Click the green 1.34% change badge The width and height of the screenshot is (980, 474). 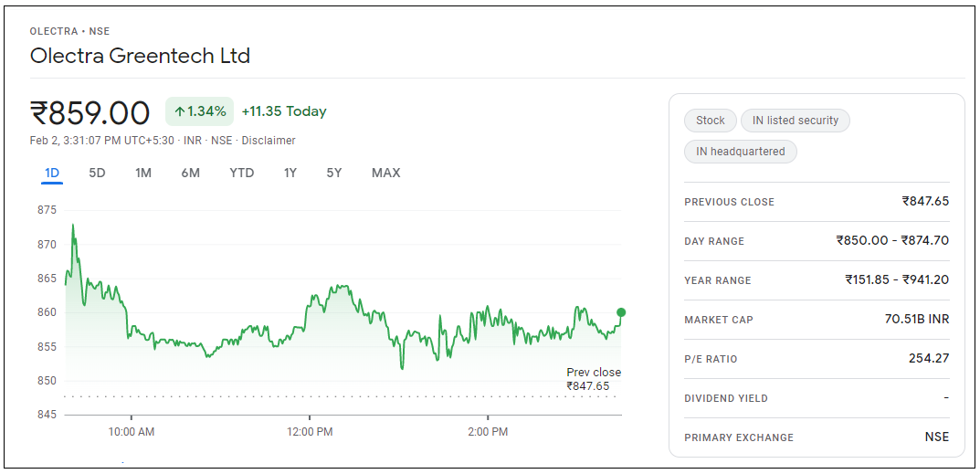(199, 112)
